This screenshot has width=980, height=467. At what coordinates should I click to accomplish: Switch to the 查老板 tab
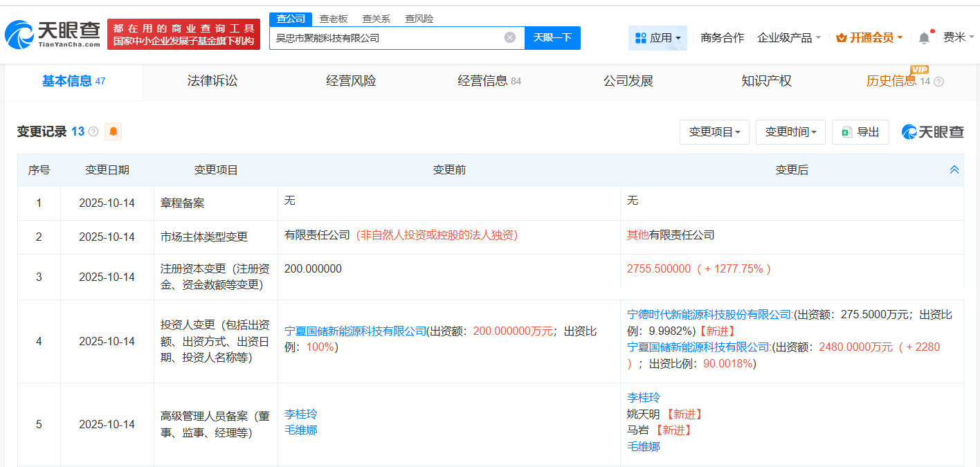[x=332, y=19]
